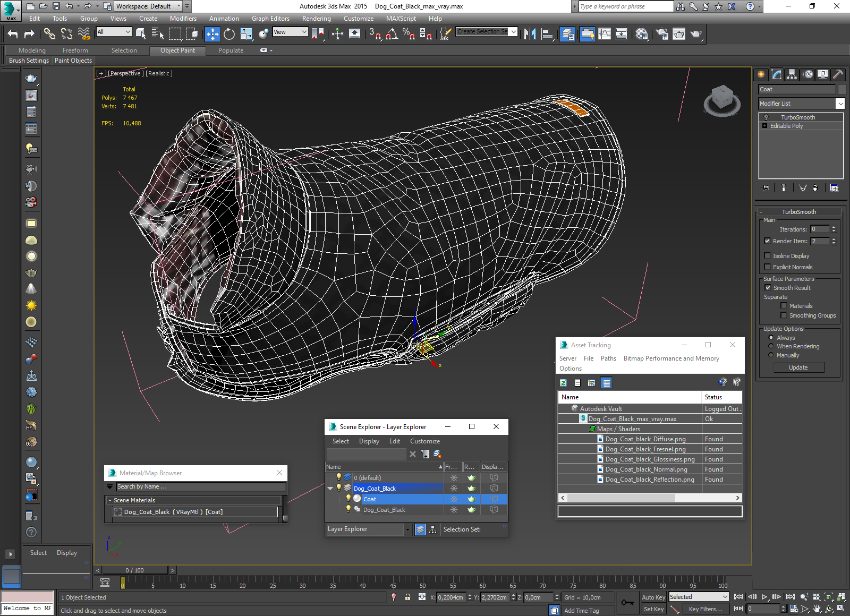Click the Update button in TurboSmooth
850x616 pixels.
pos(798,367)
